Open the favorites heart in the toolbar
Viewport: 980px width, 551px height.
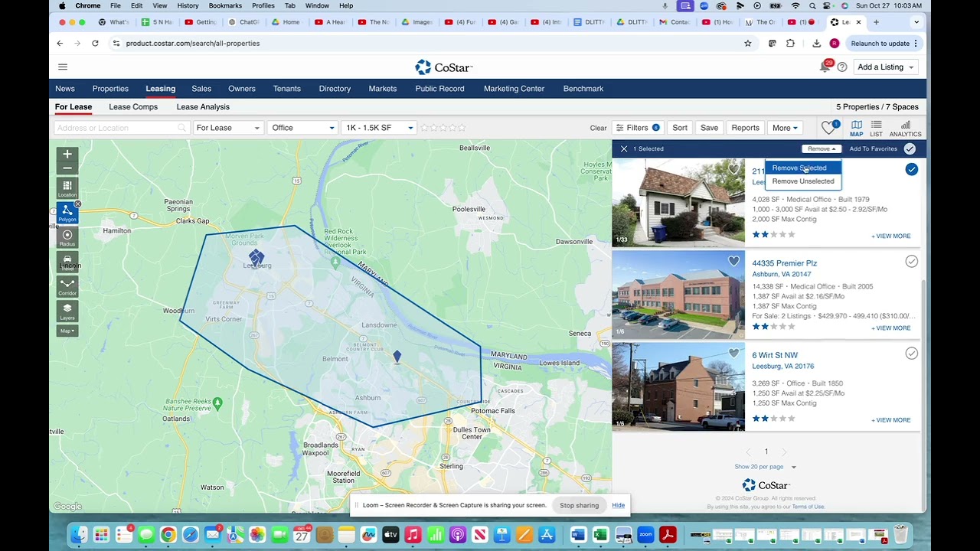(x=828, y=128)
